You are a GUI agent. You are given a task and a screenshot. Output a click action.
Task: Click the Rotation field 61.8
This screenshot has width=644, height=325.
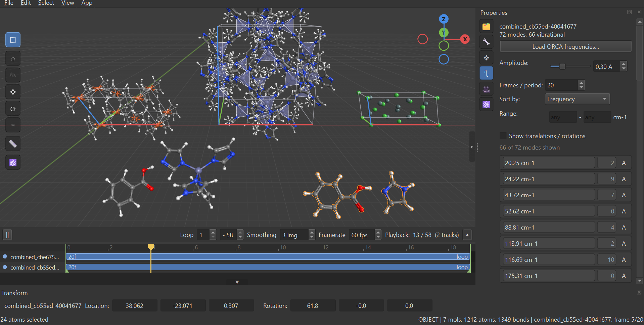313,306
